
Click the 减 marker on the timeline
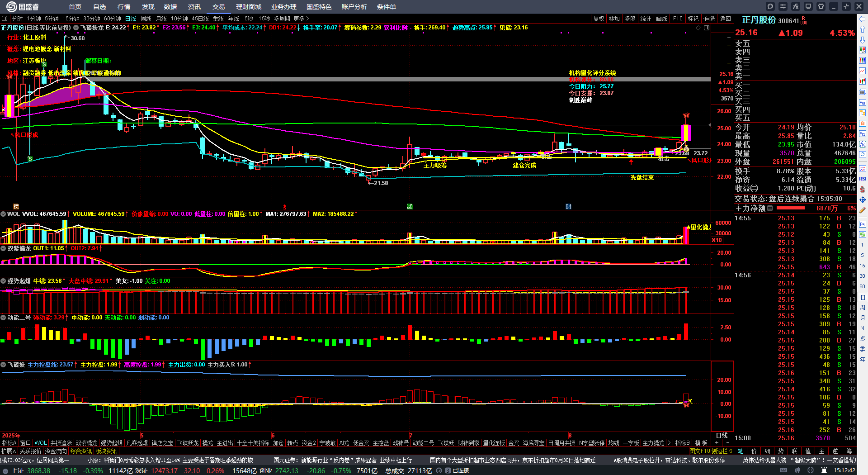click(410, 207)
